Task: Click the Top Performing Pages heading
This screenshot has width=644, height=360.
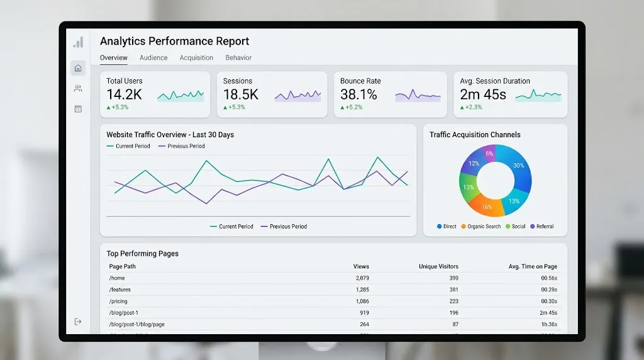Action: tap(143, 254)
